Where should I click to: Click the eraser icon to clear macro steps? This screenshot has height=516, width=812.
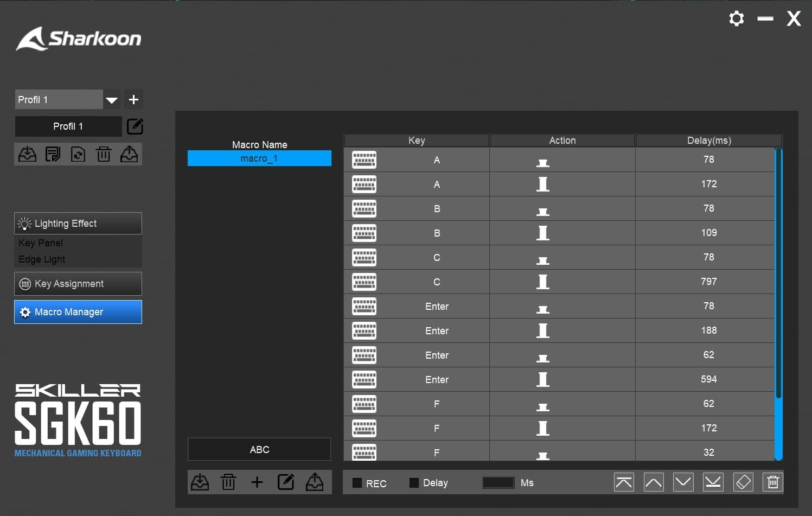tap(743, 482)
